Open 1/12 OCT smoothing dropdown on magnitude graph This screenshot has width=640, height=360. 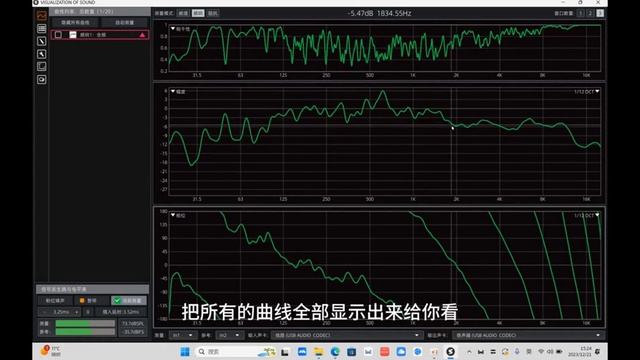coord(587,91)
